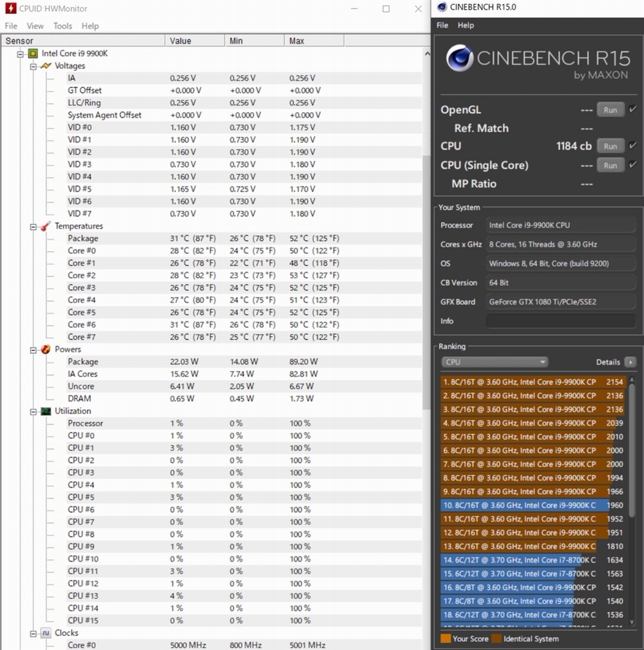Click the ranking list scroll down arrow
This screenshot has width=644, height=650.
point(632,622)
